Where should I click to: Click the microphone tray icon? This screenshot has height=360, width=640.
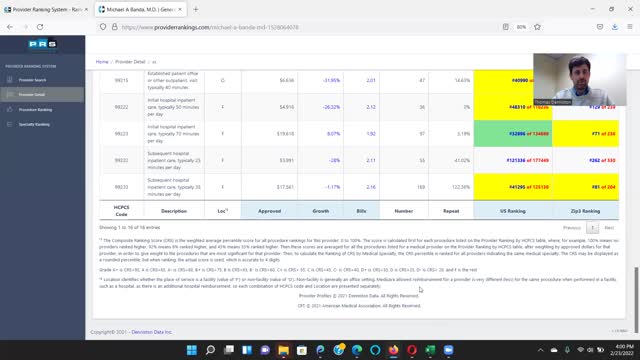[567, 350]
